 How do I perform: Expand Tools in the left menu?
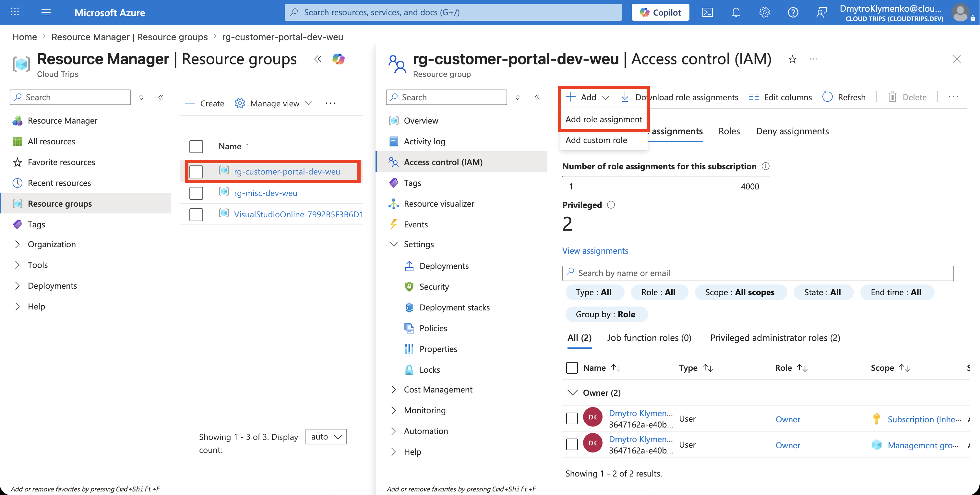[x=17, y=265]
